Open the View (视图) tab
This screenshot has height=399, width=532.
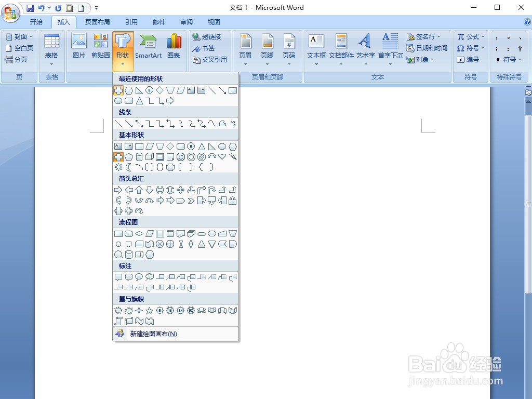click(x=214, y=22)
